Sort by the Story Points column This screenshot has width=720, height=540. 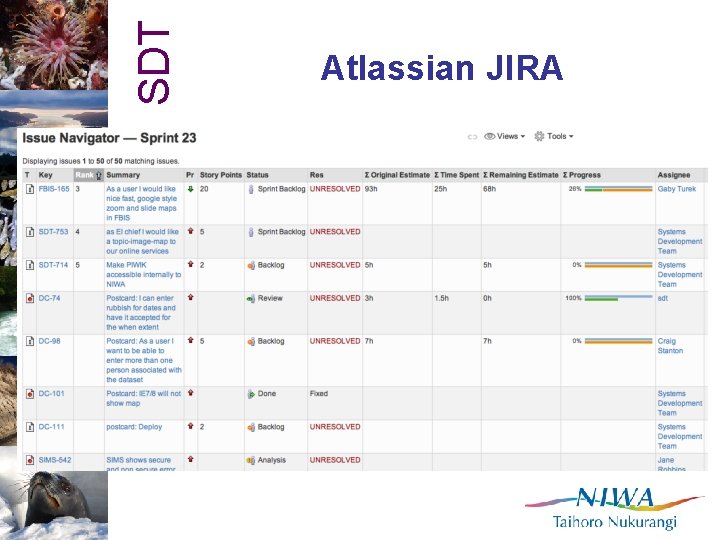(220, 175)
